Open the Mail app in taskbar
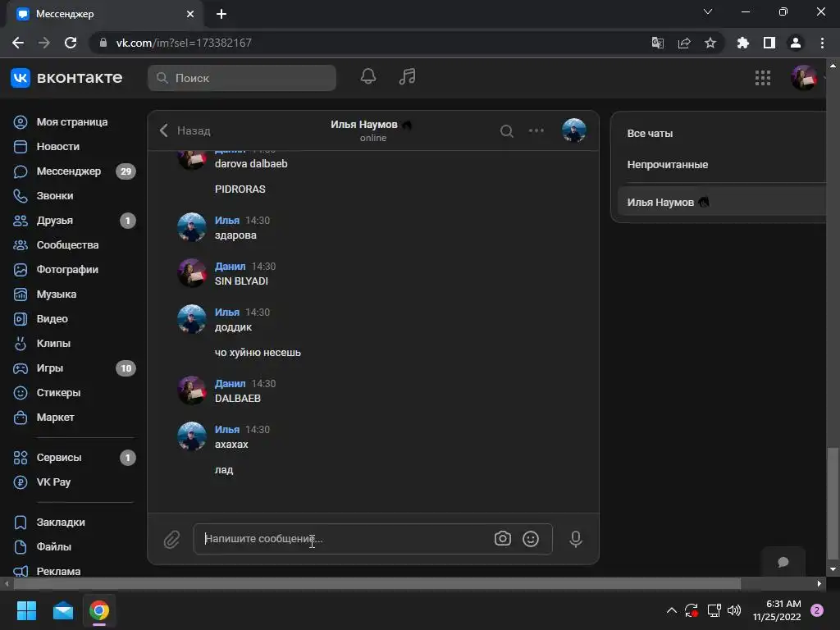 pos(63,610)
